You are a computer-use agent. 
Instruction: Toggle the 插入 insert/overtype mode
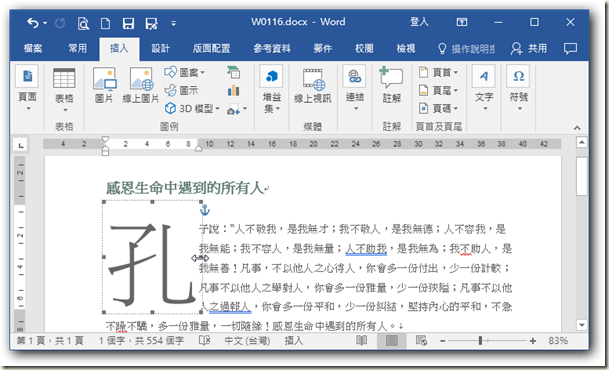(293, 341)
